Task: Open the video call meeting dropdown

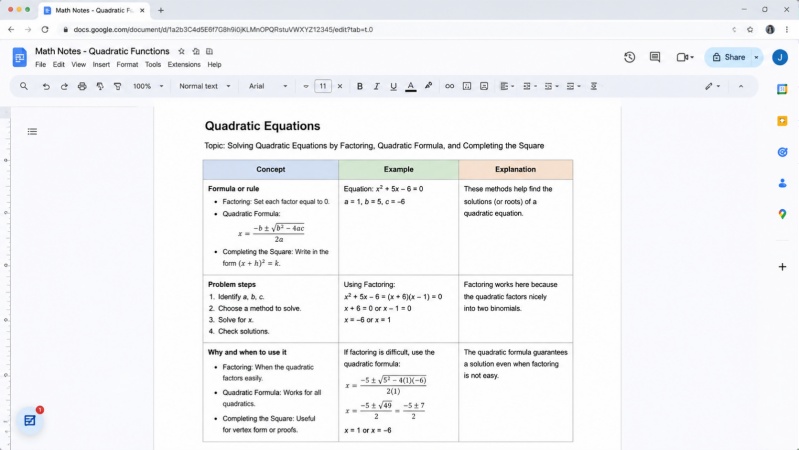Action: [x=685, y=57]
